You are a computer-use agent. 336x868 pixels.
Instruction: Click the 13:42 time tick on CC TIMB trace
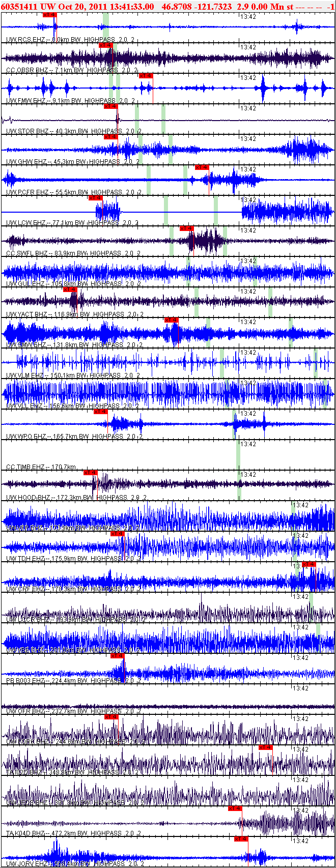point(248,444)
